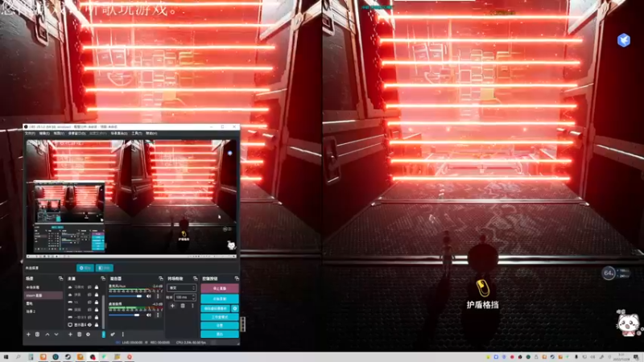Toggle the lock of the fourth source row
The height and width of the screenshot is (362, 644).
click(x=97, y=310)
